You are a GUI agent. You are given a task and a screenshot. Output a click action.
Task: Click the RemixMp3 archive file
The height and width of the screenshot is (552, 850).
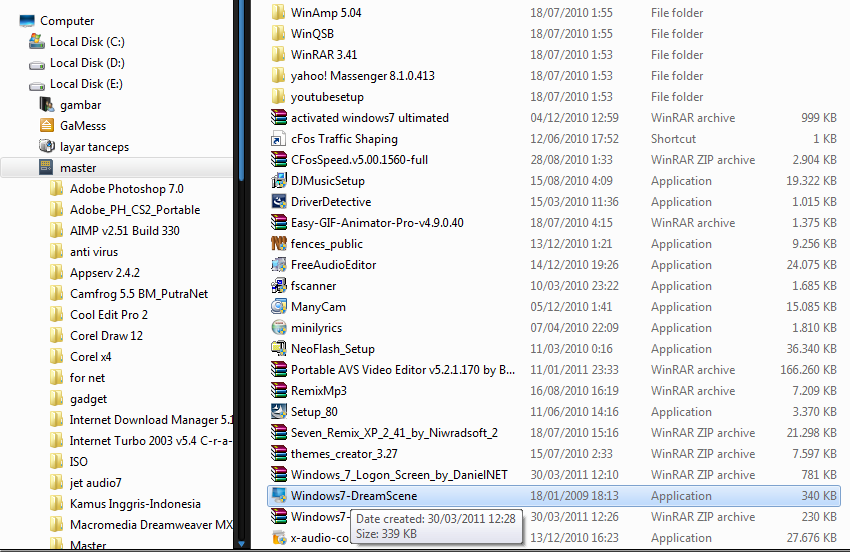(x=318, y=391)
